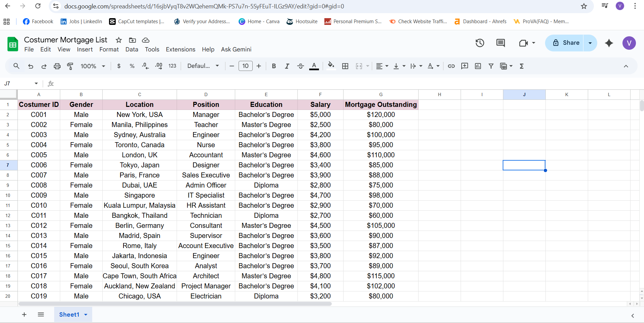Click the font size input field
The height and width of the screenshot is (323, 644).
click(245, 66)
